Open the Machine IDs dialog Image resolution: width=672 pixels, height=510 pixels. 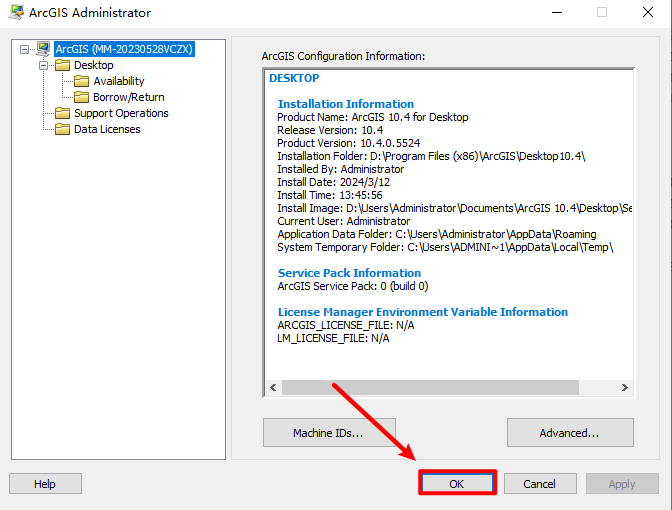click(328, 433)
